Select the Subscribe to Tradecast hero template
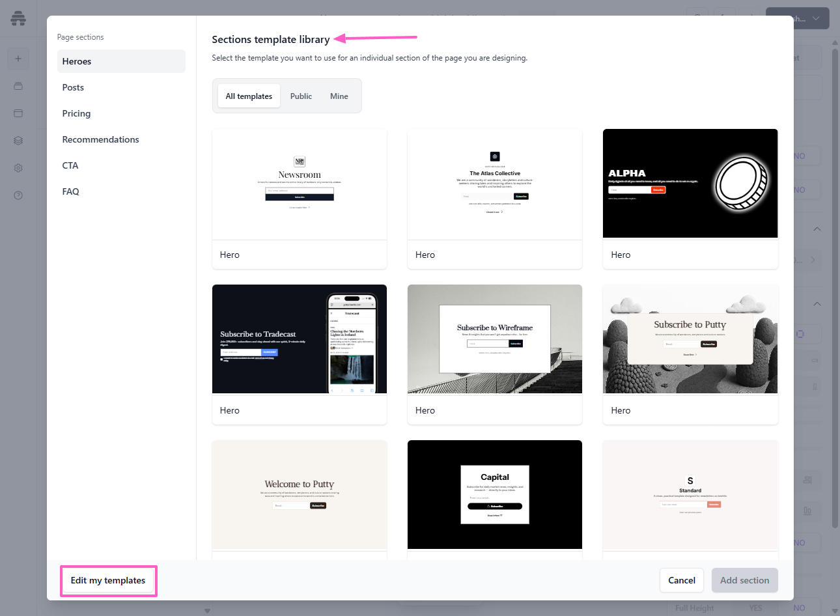The width and height of the screenshot is (840, 616). 300,339
